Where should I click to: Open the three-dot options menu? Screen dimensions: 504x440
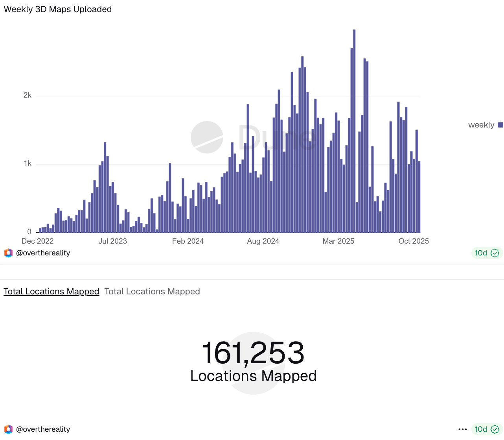[x=463, y=429]
